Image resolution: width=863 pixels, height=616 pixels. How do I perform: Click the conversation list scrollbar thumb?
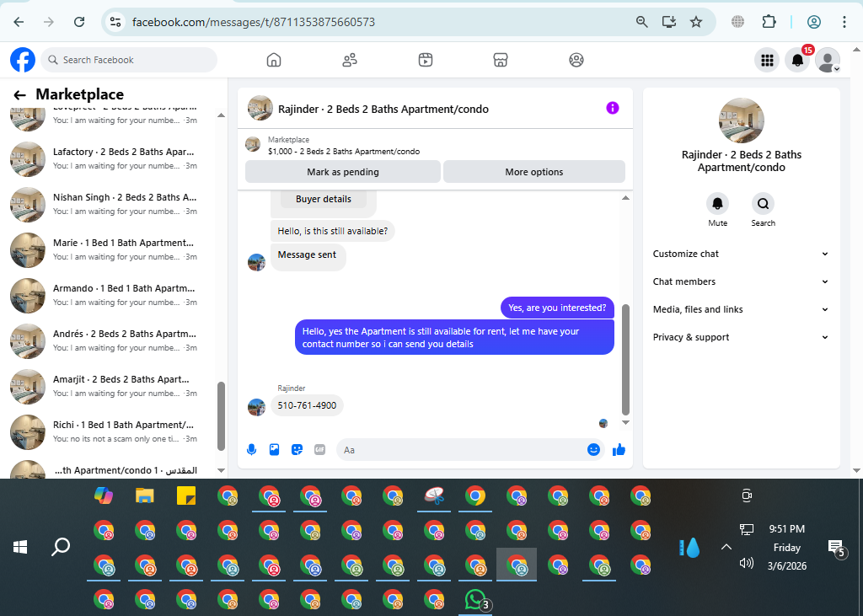tap(222, 416)
